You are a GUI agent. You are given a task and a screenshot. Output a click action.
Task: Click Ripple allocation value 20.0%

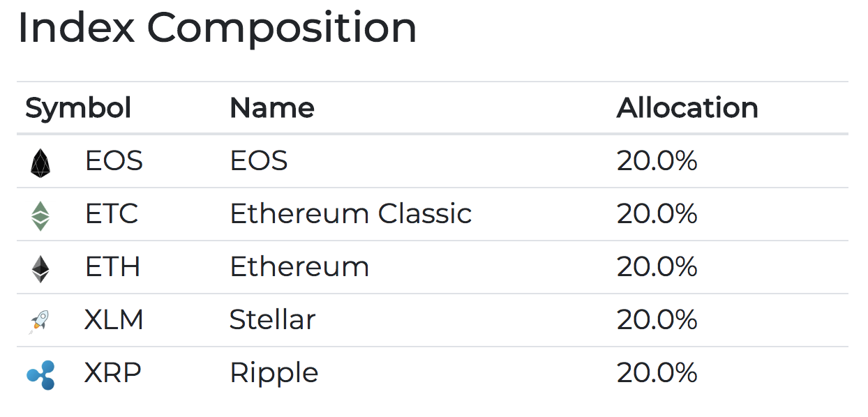click(657, 373)
